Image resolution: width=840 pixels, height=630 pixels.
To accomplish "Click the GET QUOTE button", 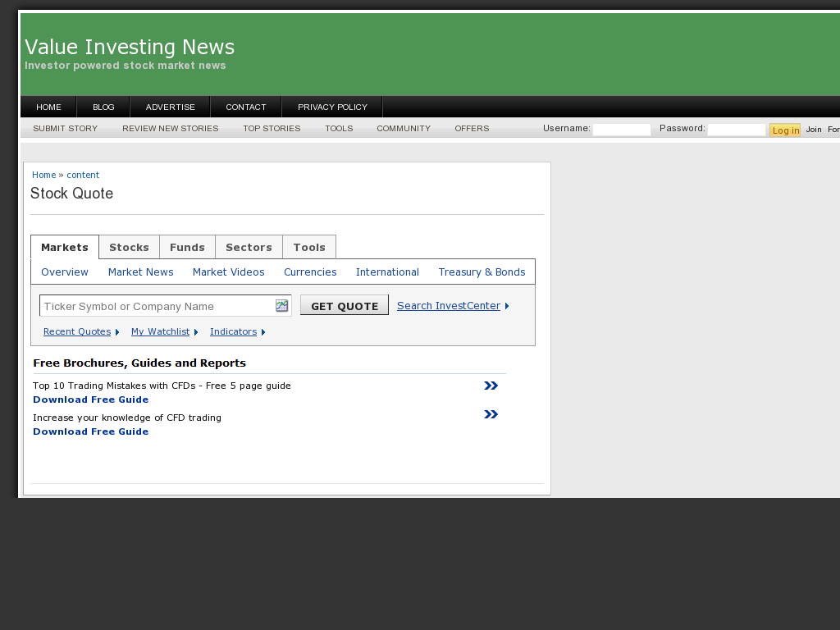I will 345,305.
